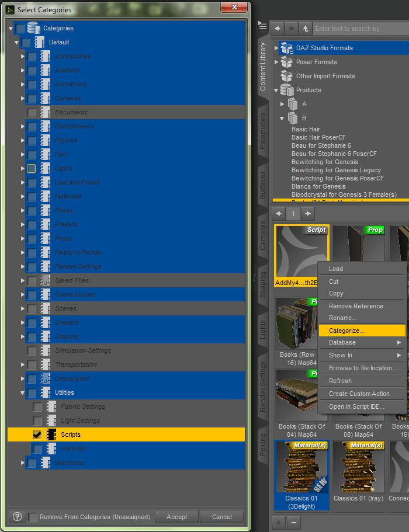This screenshot has width=409, height=532.
Task: Click the content search text field
Action: (x=361, y=29)
